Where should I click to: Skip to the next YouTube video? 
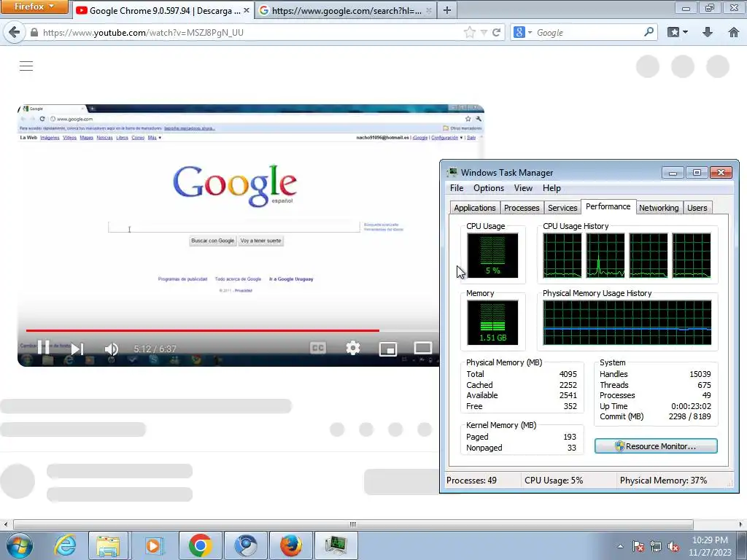(77, 349)
